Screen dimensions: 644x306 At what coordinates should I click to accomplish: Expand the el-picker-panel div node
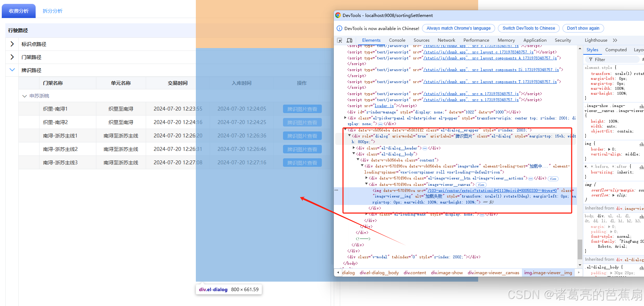pyautogui.click(x=345, y=118)
